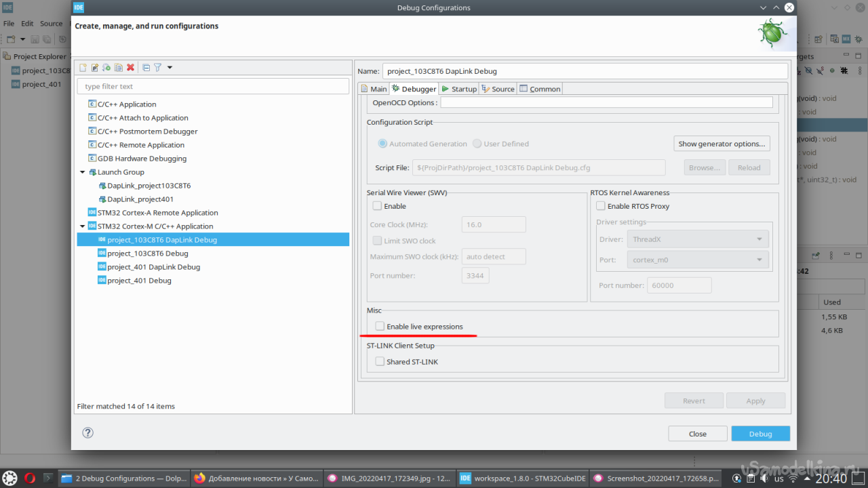Click the Apply button
The image size is (868, 488).
755,401
